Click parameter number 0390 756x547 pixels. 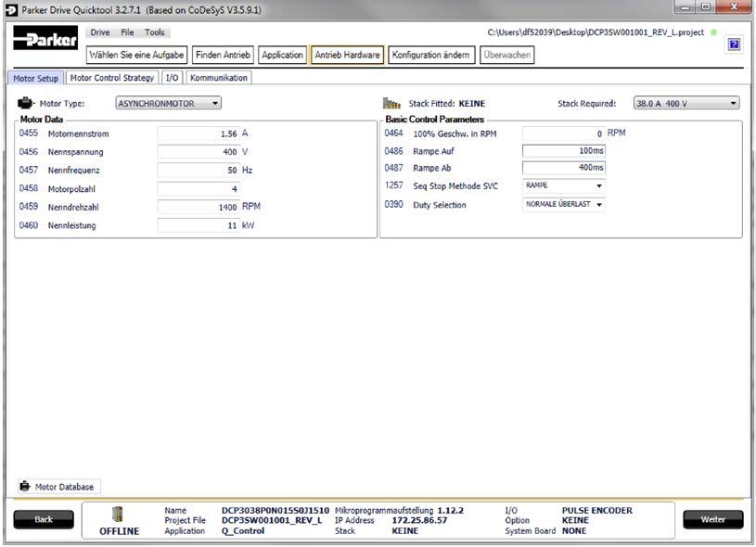[393, 204]
